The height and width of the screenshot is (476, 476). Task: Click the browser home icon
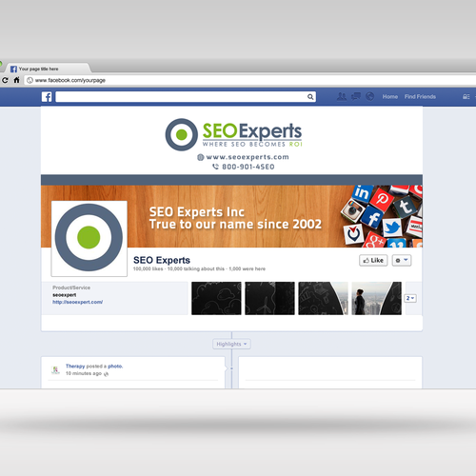point(16,80)
